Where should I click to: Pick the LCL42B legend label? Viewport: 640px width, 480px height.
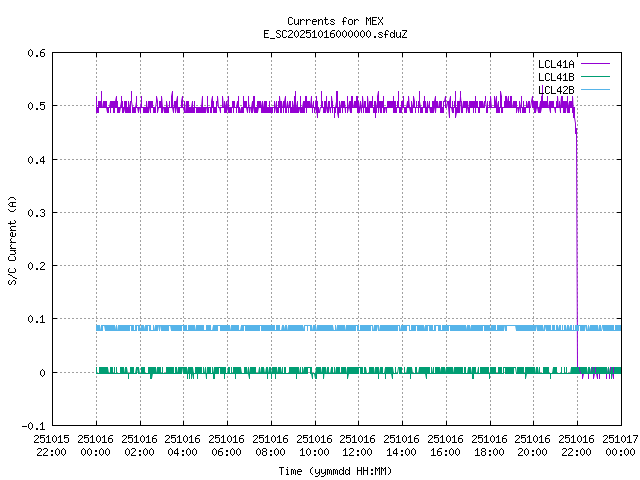[555, 90]
